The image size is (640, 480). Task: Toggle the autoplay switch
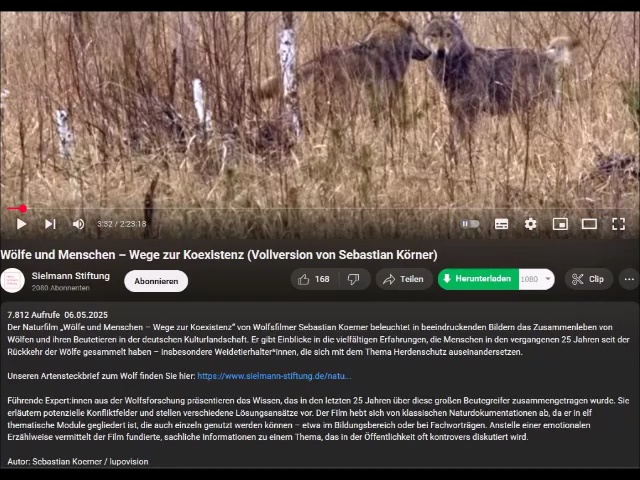coord(470,224)
